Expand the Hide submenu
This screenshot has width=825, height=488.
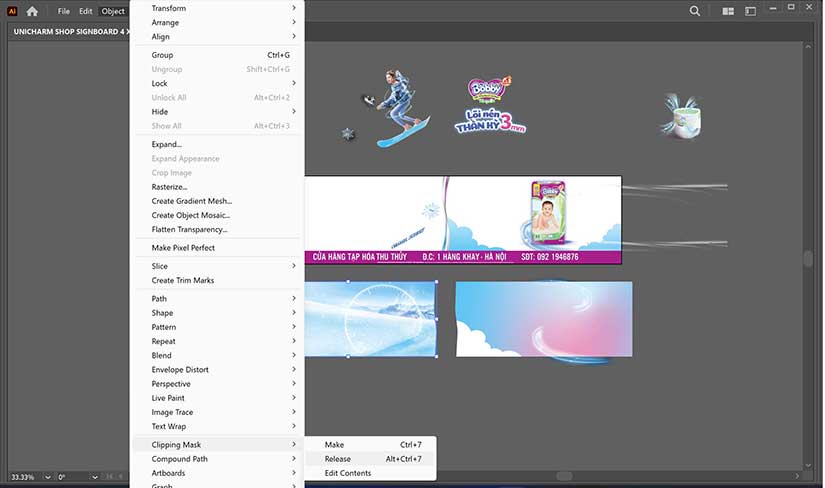point(217,112)
